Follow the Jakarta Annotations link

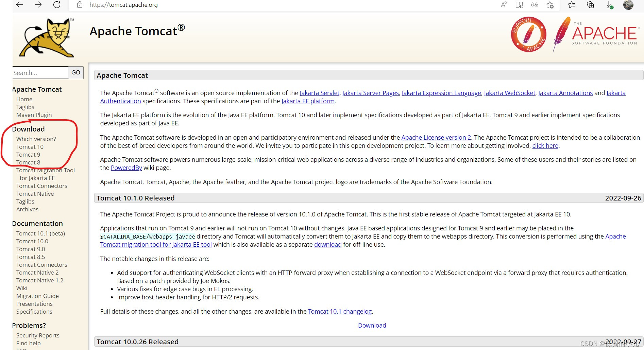(x=565, y=93)
